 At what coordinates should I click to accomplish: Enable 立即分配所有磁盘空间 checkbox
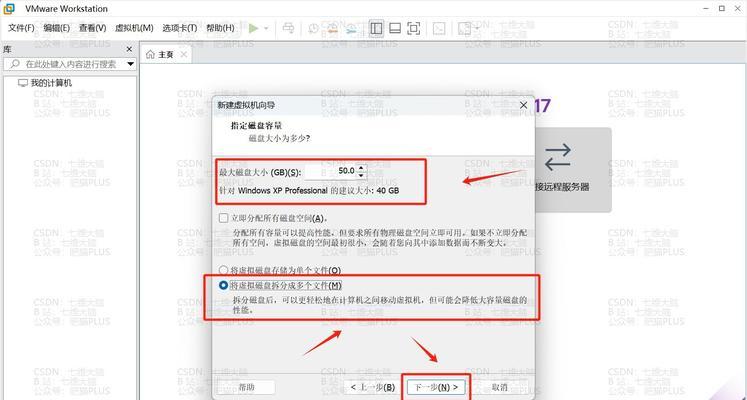click(x=223, y=218)
